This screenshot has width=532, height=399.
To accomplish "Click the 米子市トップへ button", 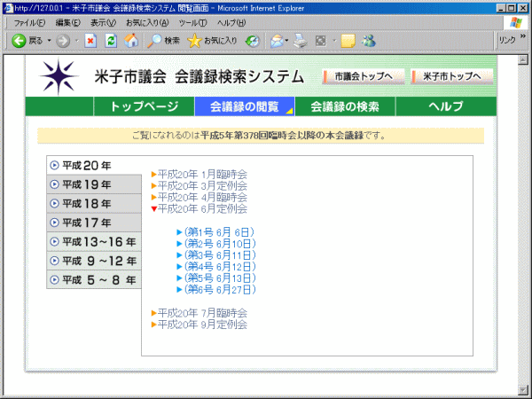I will pyautogui.click(x=451, y=76).
